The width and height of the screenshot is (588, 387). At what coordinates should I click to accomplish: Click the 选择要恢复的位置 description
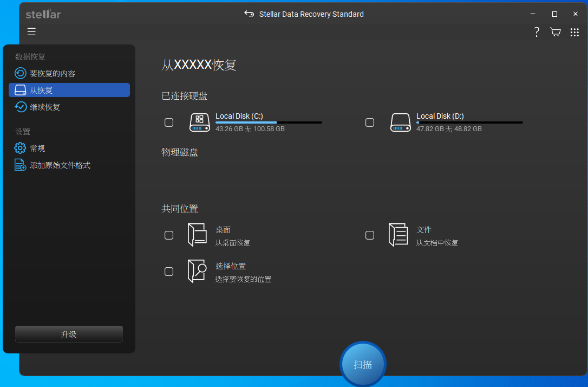click(x=243, y=279)
